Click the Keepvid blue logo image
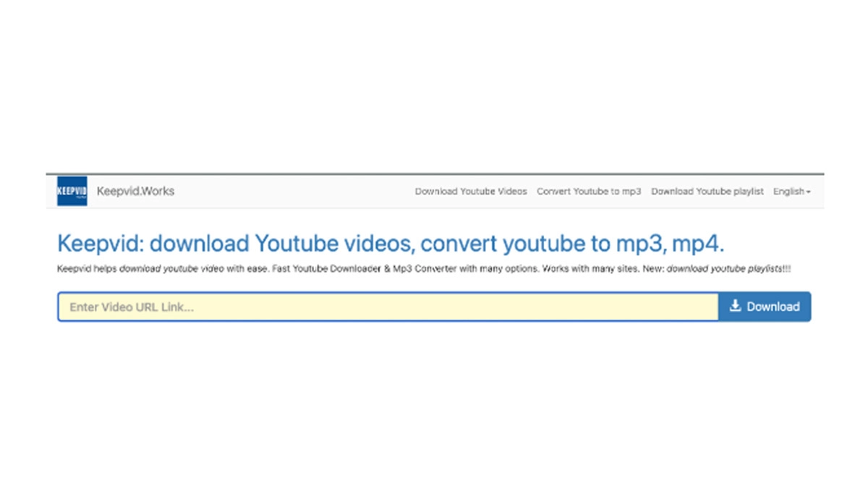Screen dimensions: 868x488 coord(72,192)
